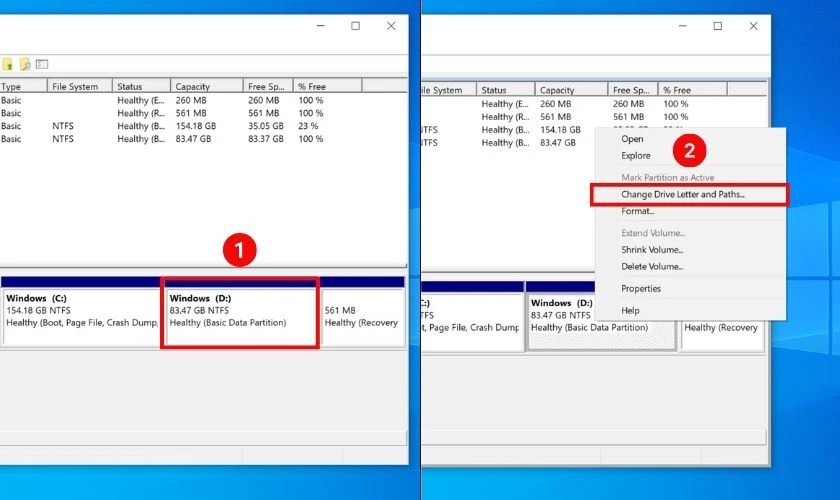Choose Open from the context menu
This screenshot has width=840, height=500.
pyautogui.click(x=632, y=139)
